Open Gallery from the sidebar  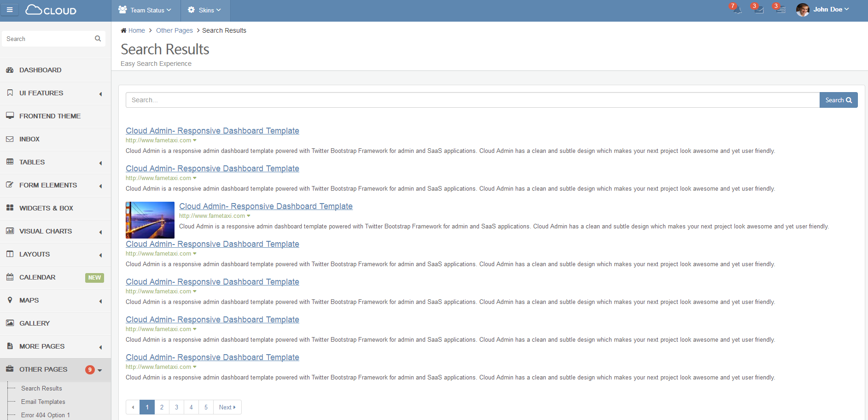[x=55, y=323]
